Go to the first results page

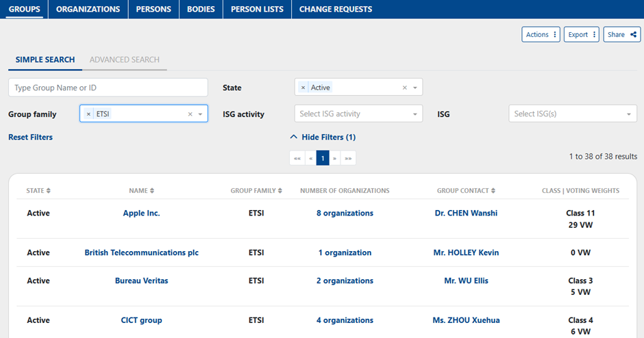(297, 158)
